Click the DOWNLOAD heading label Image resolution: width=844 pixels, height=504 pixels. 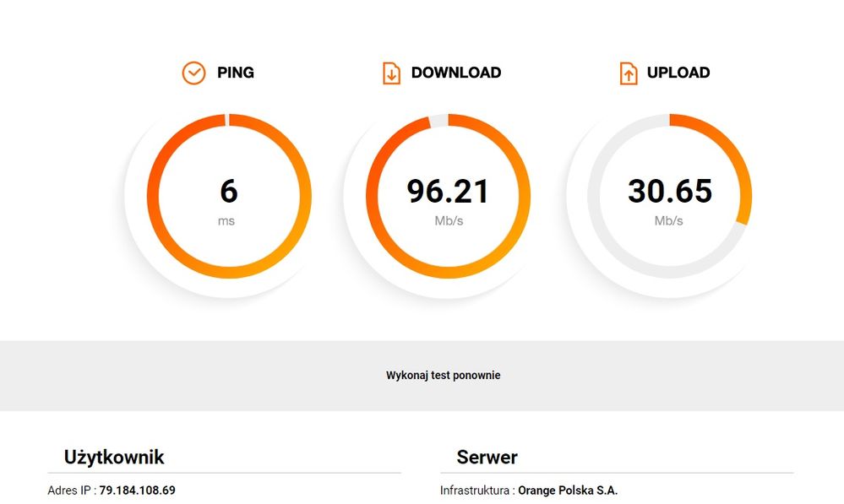(x=456, y=73)
